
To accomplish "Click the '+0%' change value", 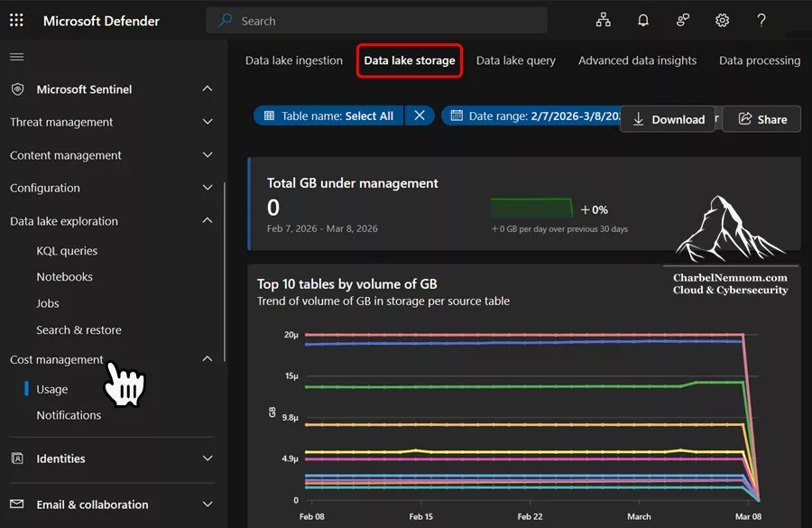I will 595,210.
